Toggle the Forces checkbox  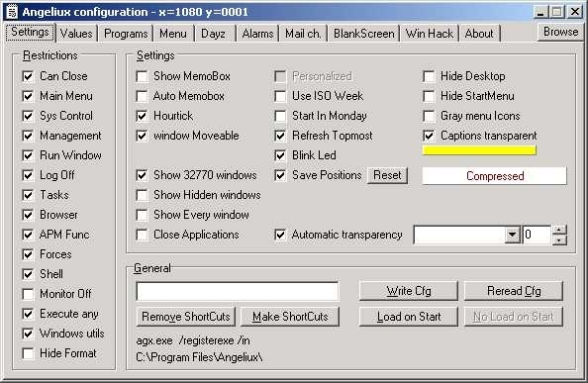point(28,254)
